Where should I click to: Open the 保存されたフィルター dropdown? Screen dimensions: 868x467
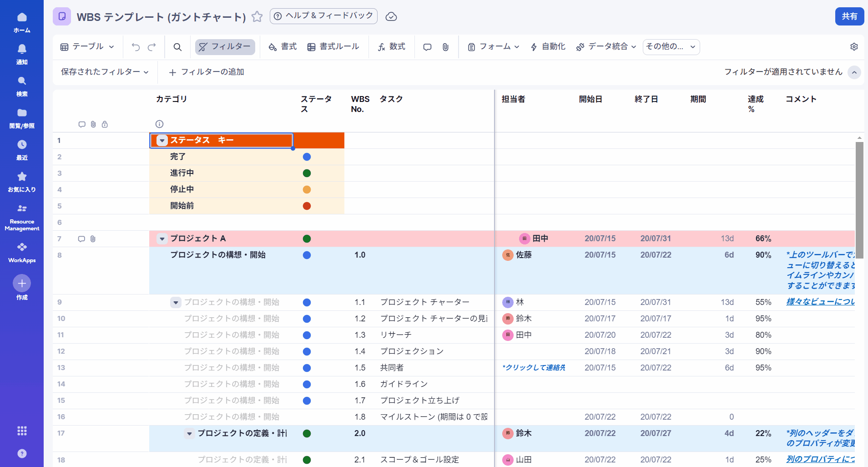point(104,72)
